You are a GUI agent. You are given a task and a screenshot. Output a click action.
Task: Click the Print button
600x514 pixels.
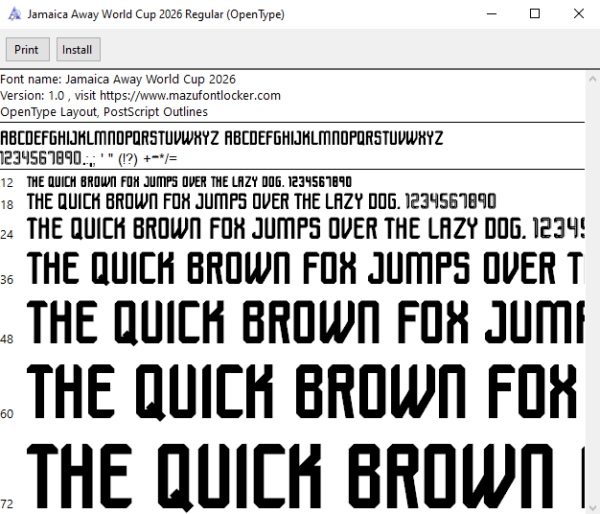(28, 49)
